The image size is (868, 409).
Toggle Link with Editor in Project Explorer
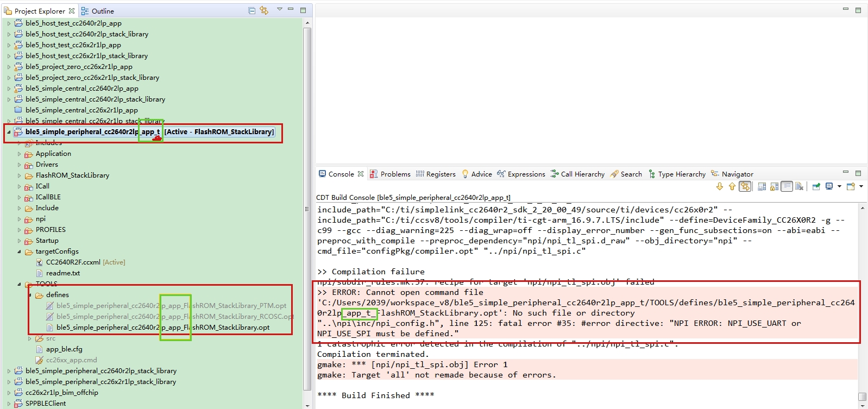[264, 10]
